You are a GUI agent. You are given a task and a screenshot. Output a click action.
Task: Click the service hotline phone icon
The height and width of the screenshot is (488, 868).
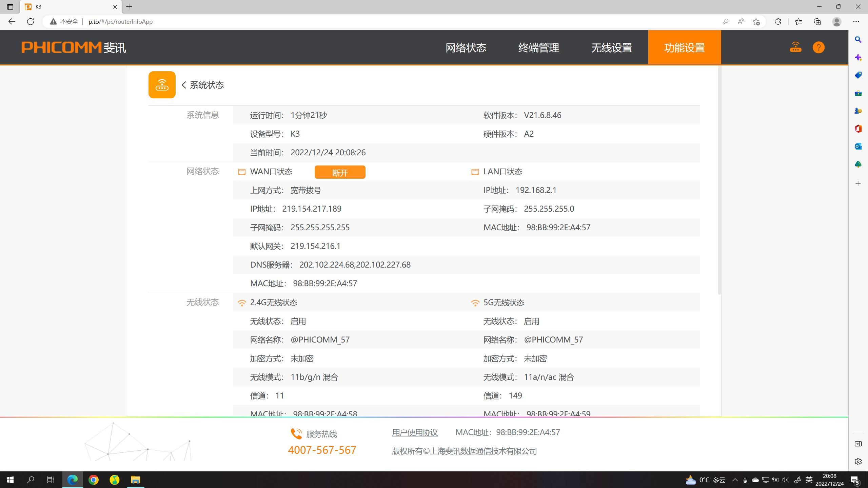[296, 434]
